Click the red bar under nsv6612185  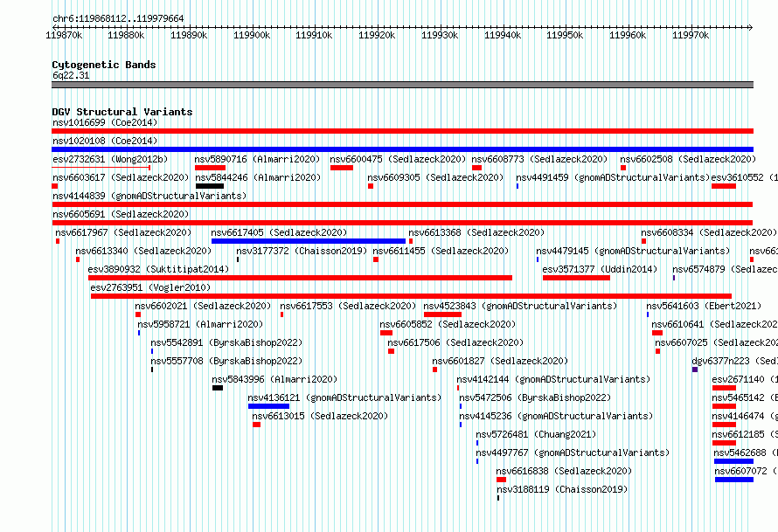coord(724,443)
